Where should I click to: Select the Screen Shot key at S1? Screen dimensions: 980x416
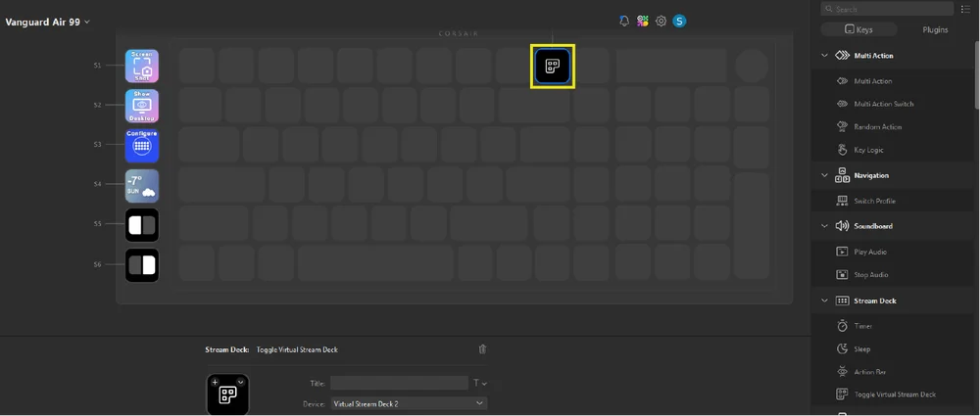point(142,67)
